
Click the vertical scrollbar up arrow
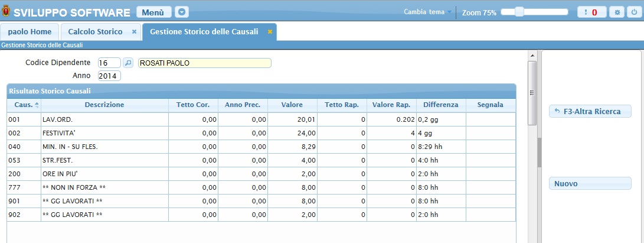point(532,54)
